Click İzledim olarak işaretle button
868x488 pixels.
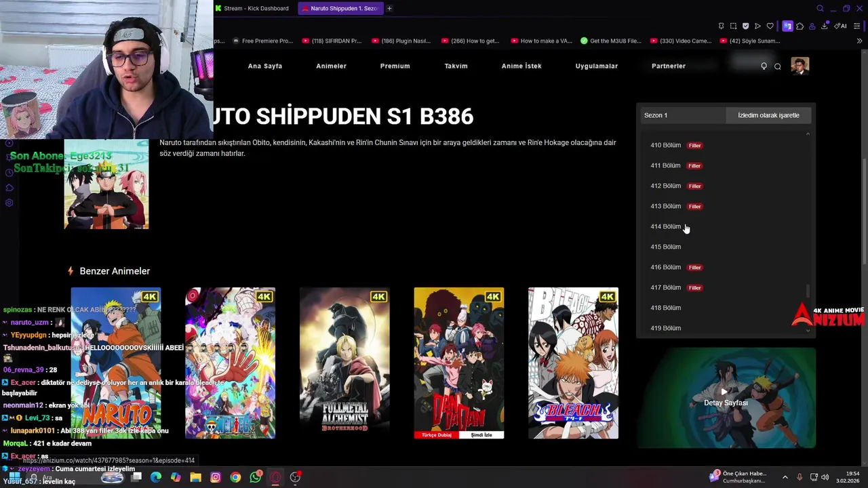768,115
